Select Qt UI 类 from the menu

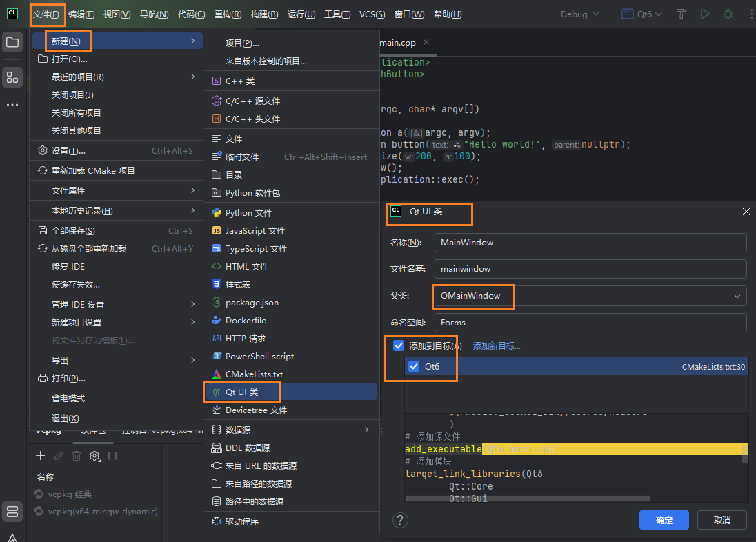pyautogui.click(x=242, y=392)
